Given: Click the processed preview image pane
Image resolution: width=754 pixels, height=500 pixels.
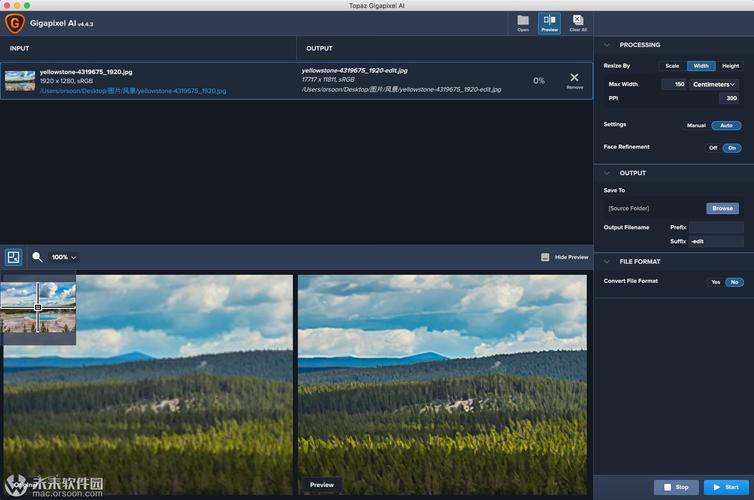Looking at the screenshot, I should pos(442,385).
